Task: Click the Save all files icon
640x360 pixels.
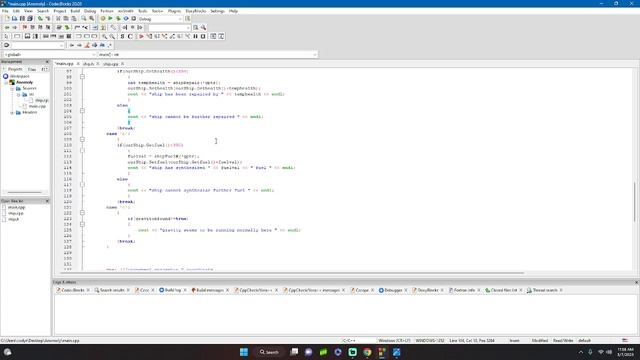Action: (30, 19)
